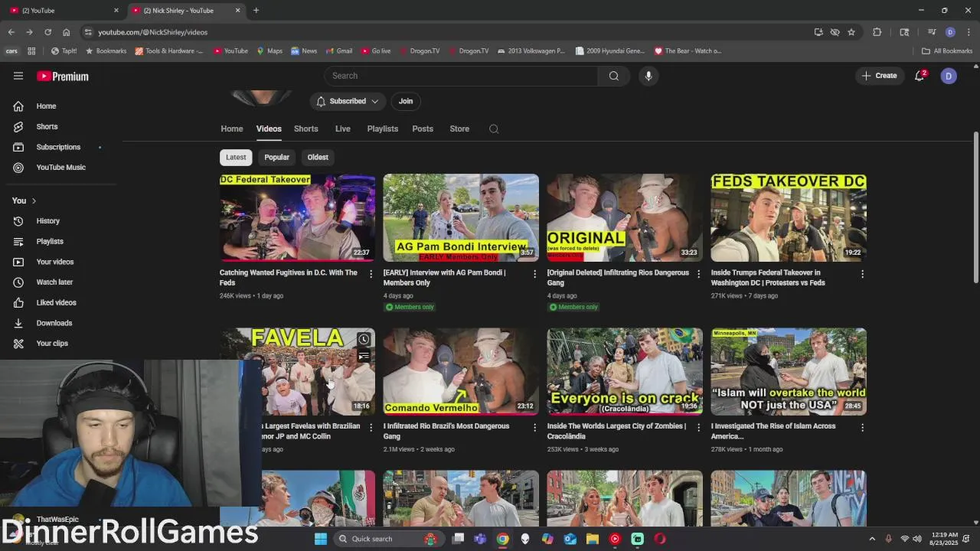This screenshot has width=980, height=551.
Task: Select the Latest sort chip
Action: 236,157
